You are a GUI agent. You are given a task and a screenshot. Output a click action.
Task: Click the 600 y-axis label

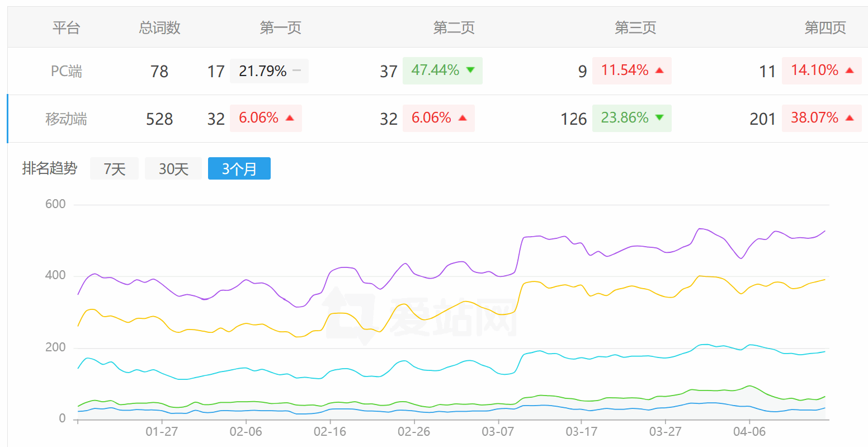[55, 204]
